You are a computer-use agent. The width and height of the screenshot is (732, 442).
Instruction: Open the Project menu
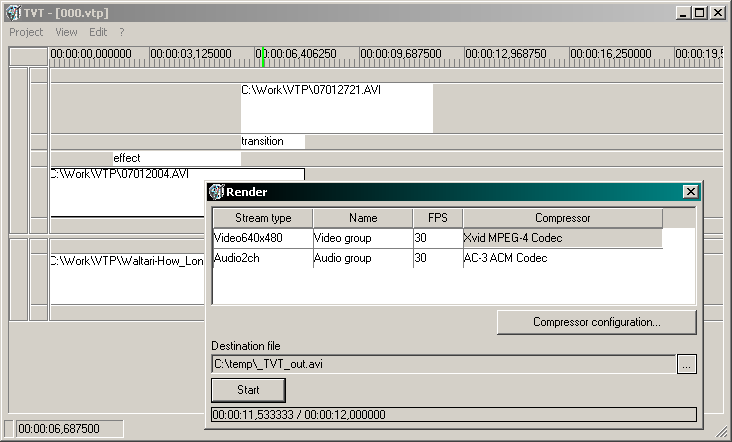click(26, 32)
